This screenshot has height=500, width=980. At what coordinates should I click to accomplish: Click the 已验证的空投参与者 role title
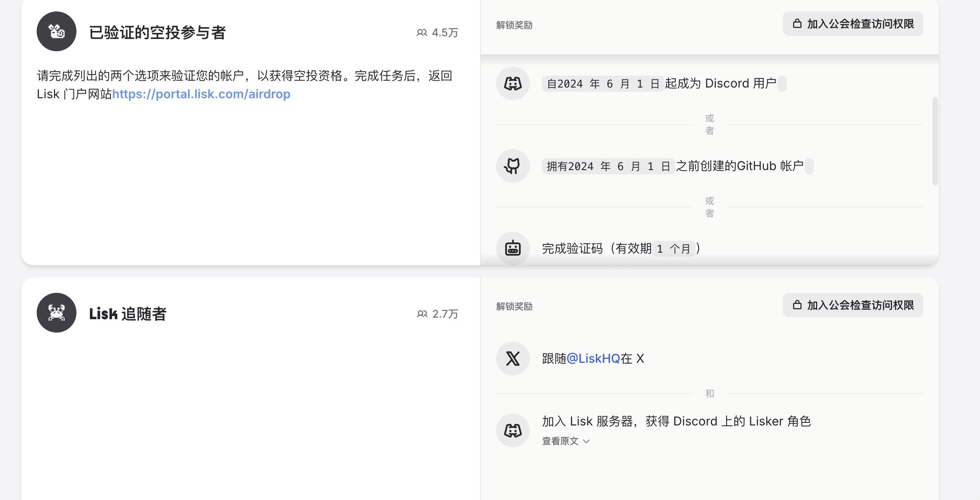coord(157,32)
